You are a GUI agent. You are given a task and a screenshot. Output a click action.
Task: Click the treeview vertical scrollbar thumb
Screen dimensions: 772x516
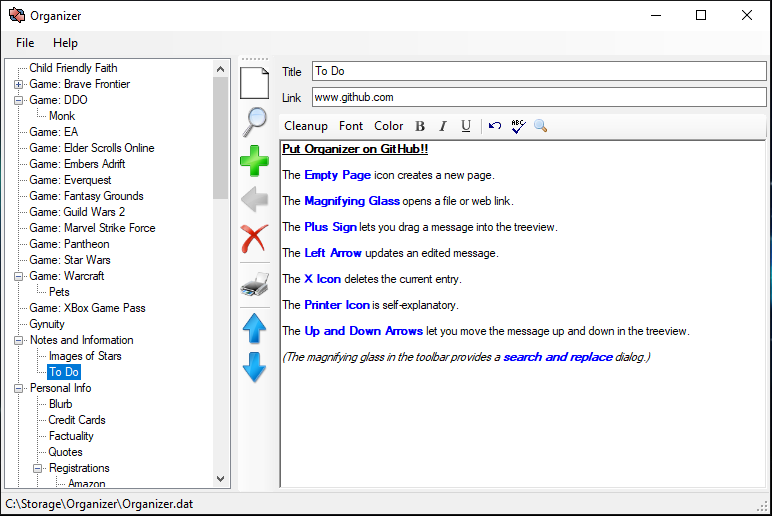221,138
